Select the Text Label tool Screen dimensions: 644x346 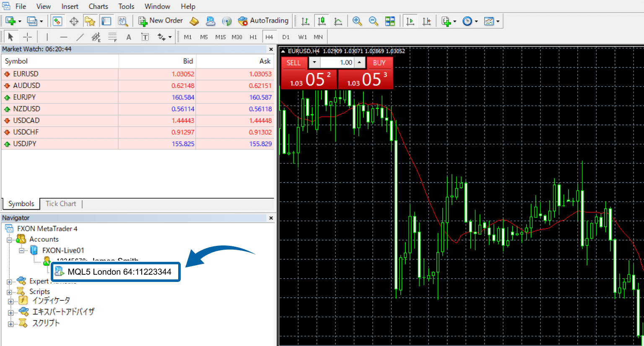point(145,37)
